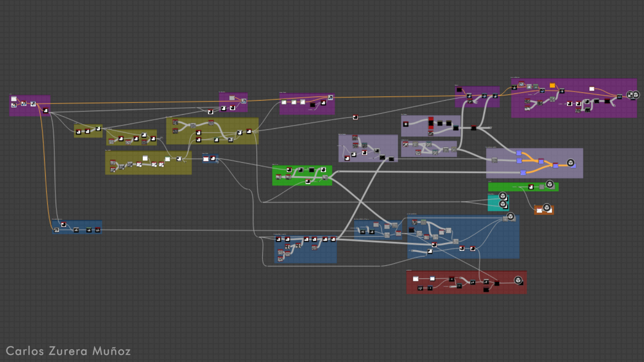Click the solid black node in the third purple frame

click(x=313, y=105)
